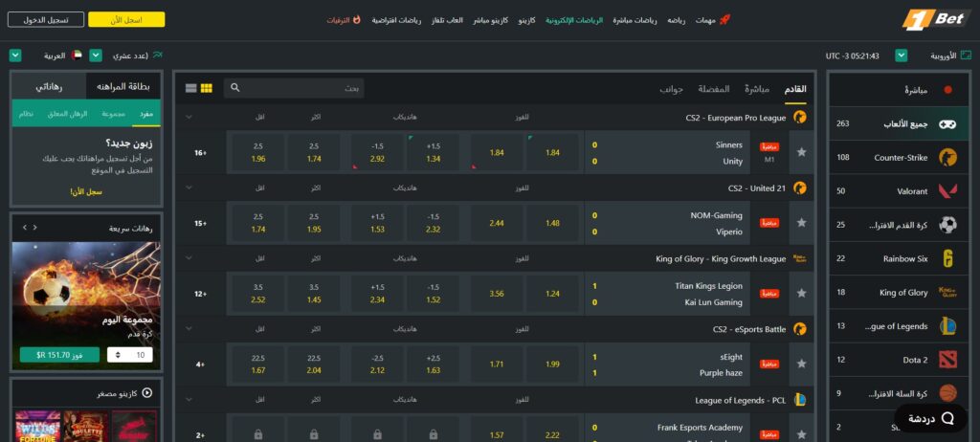The width and height of the screenshot is (980, 442).
Task: Expand 16+ more markets for Sinners match
Action: click(x=201, y=152)
